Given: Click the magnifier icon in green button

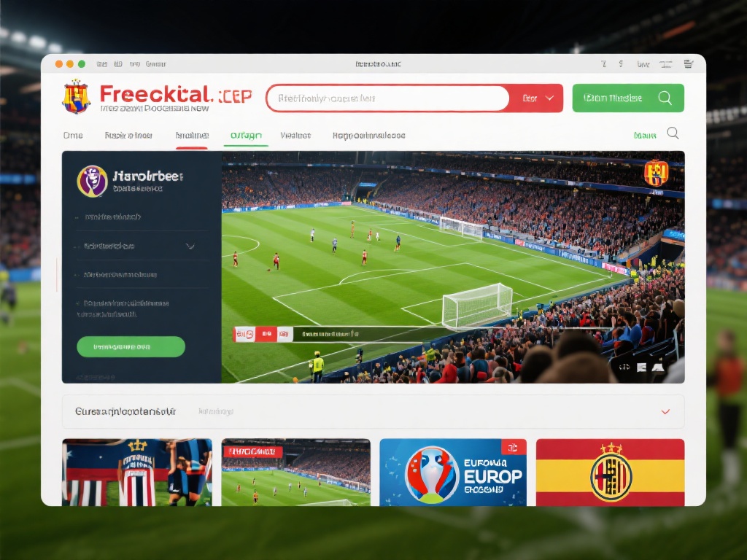Looking at the screenshot, I should pos(665,98).
